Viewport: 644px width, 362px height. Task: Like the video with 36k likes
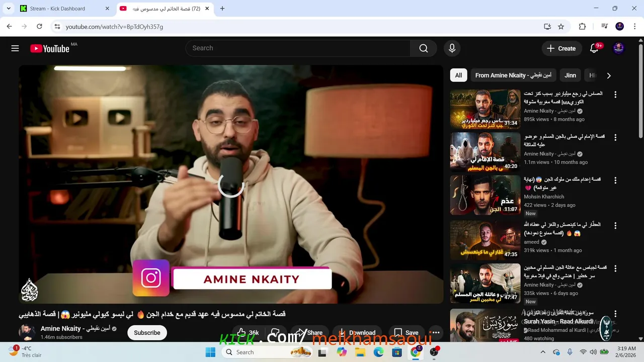point(247,333)
